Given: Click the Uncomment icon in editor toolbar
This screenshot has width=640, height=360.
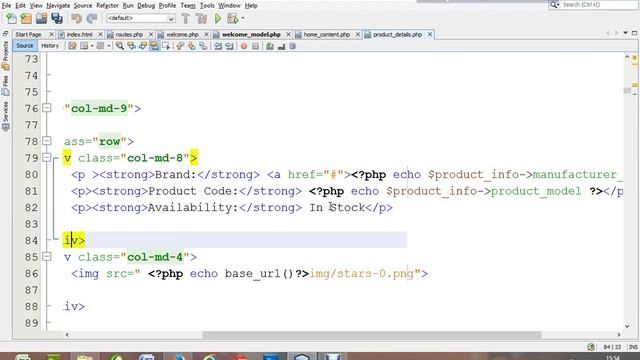Looking at the screenshot, I should pos(281,46).
